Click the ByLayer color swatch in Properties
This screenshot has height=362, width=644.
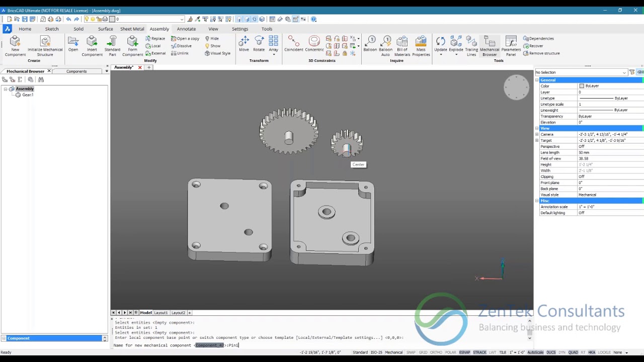[582, 86]
